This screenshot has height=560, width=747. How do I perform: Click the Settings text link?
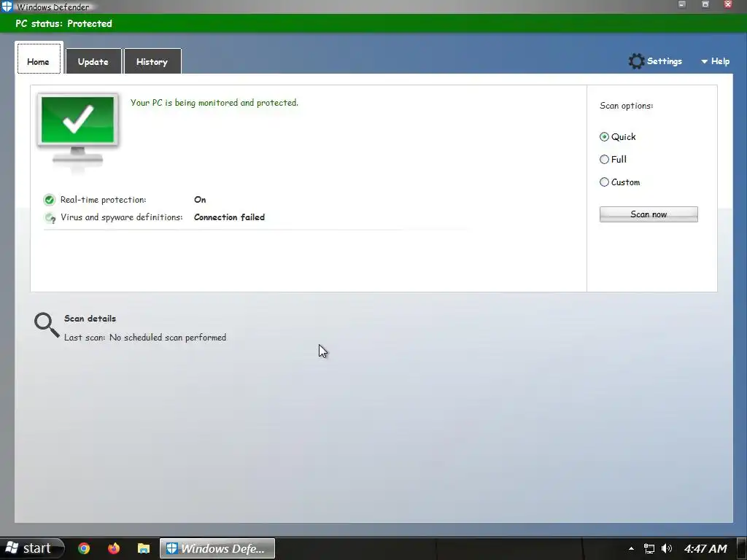coord(665,61)
